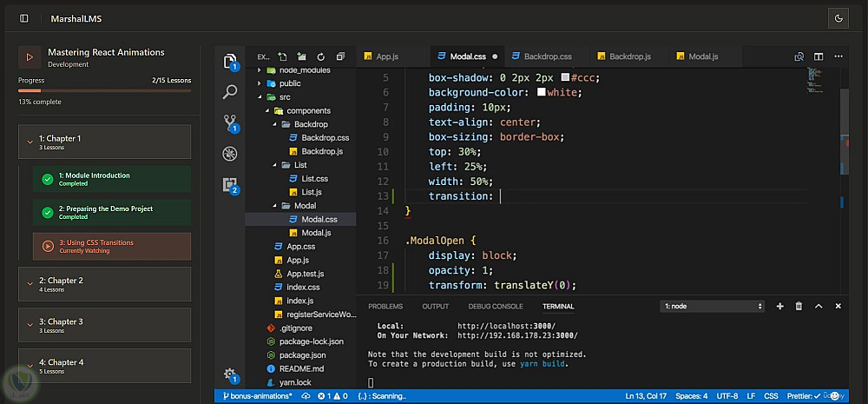Viewport: 868px width, 404px height.
Task: Open the Explorer icon in the activity bar
Action: coord(230,61)
